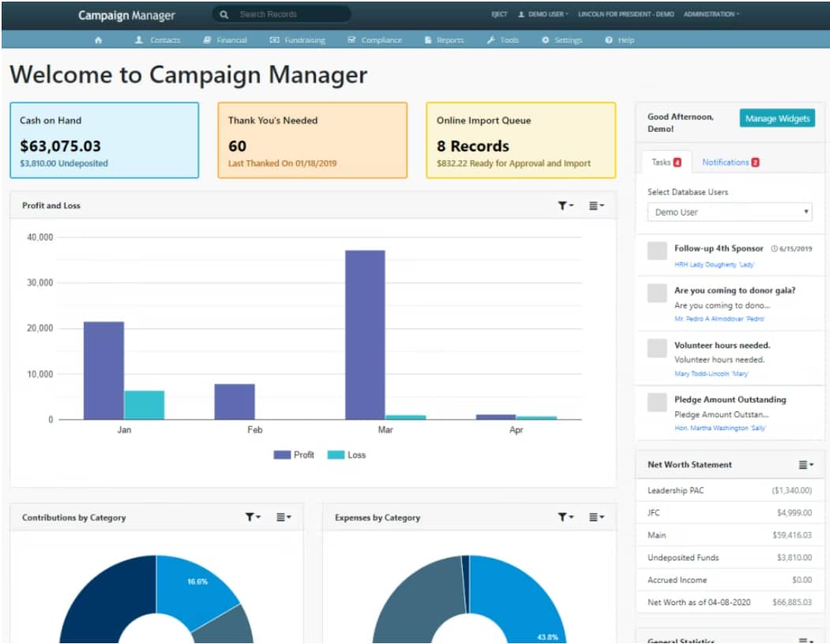Select the Home icon in navigation
This screenshot has width=830, height=644.
tap(97, 39)
